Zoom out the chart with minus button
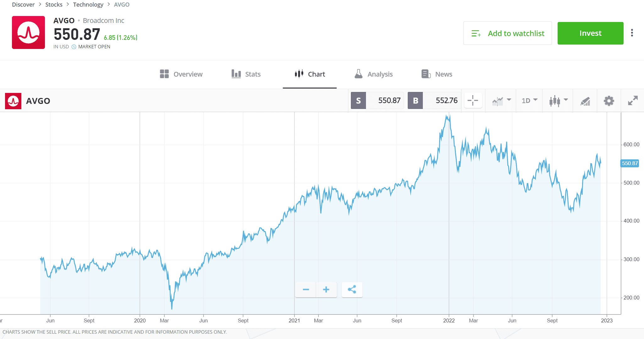 (x=306, y=289)
